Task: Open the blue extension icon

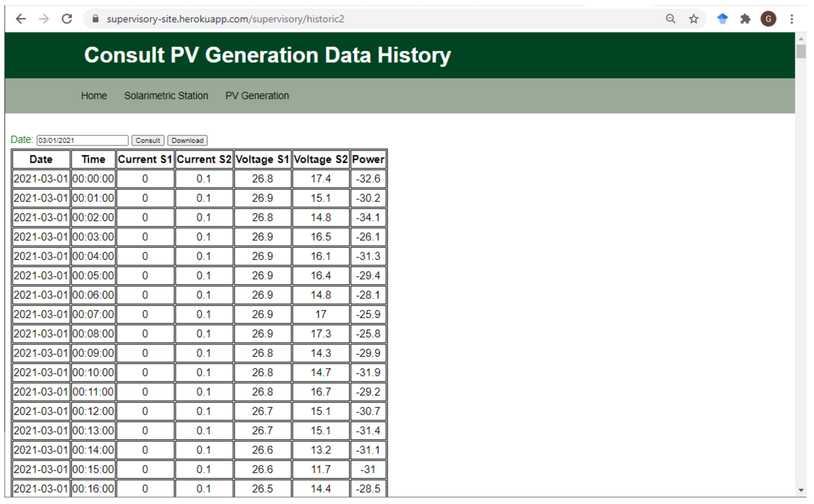Action: [x=722, y=19]
